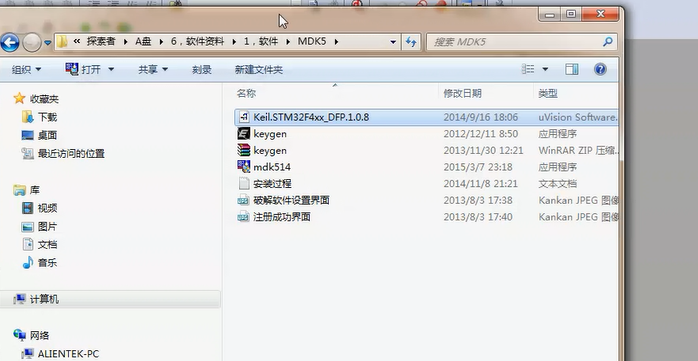Click the 2013/8/3 17:40 date cell
The width and height of the screenshot is (698, 361).
pyautogui.click(x=478, y=217)
